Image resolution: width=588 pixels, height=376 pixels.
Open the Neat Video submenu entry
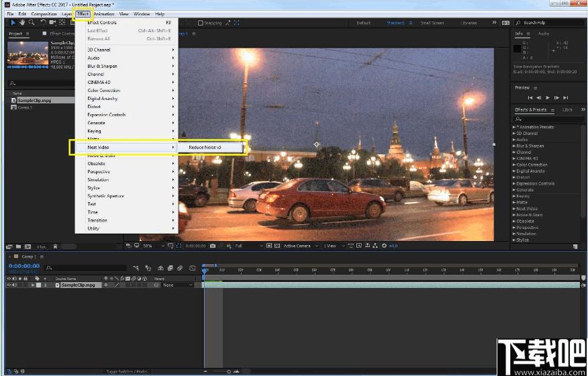(126, 148)
